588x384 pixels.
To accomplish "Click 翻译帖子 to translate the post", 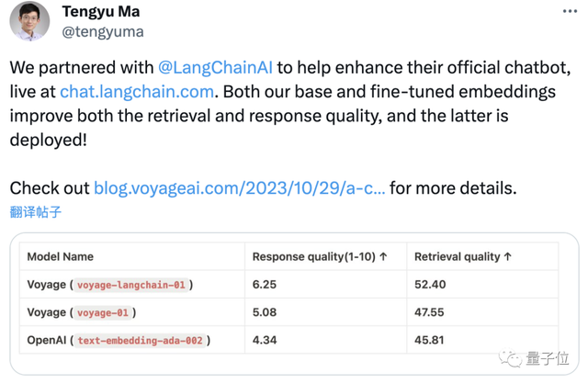I will click(x=36, y=212).
